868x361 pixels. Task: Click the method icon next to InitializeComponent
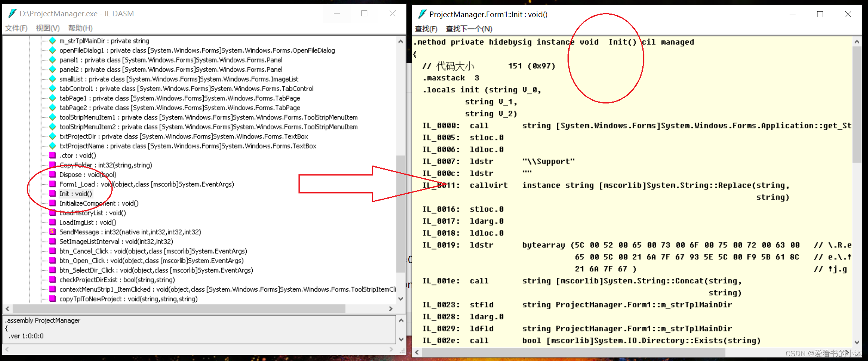[53, 203]
